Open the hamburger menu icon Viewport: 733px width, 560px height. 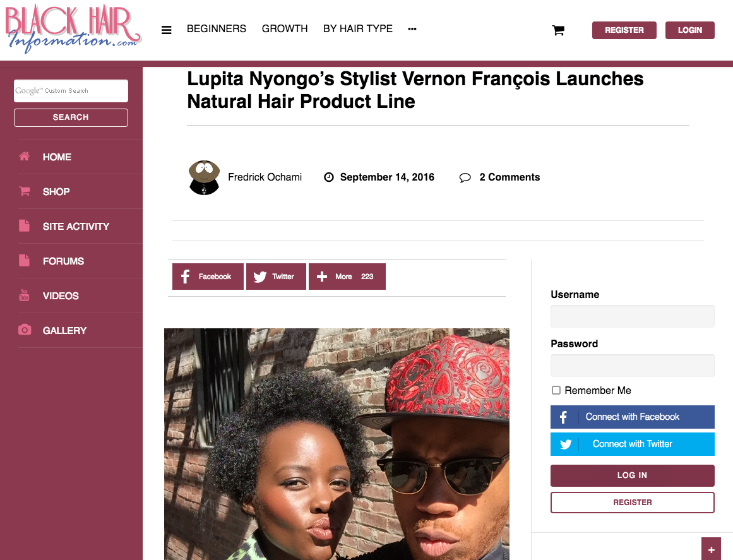tap(167, 30)
